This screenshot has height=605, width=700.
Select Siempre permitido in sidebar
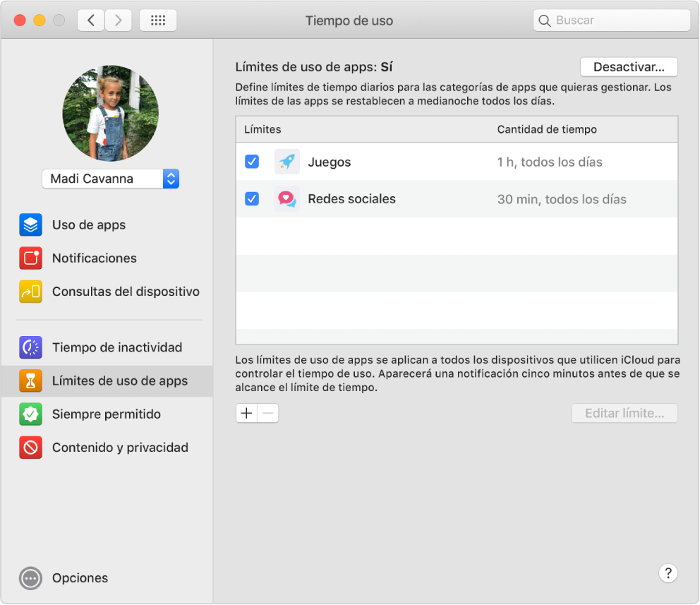(x=107, y=414)
